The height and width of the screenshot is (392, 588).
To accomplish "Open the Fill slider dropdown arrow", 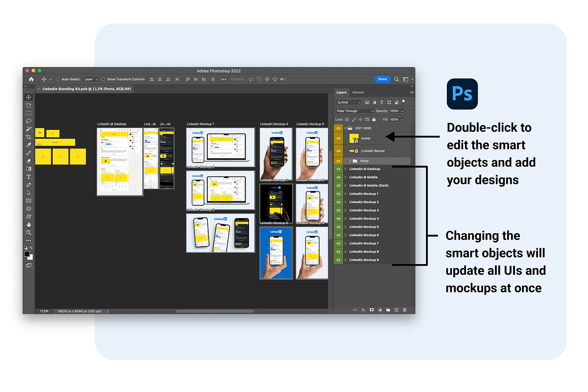I will click(x=403, y=119).
